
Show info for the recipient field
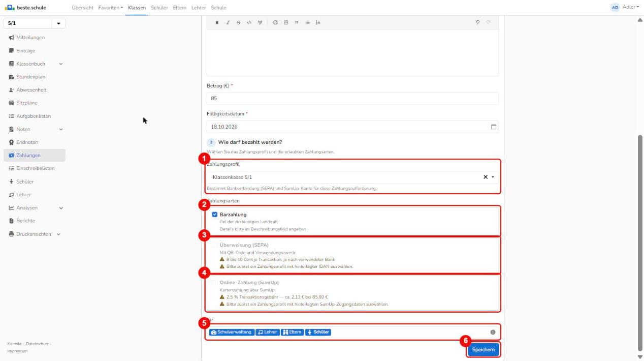tap(493, 333)
